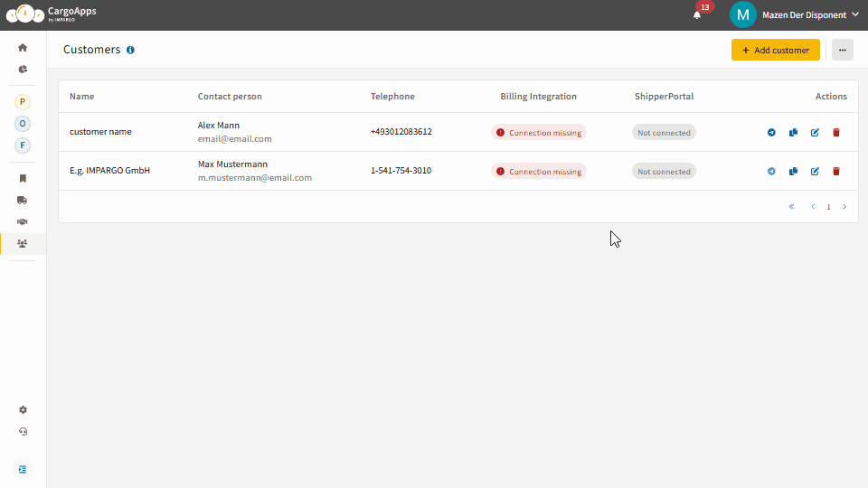Image resolution: width=868 pixels, height=488 pixels.
Task: Click the Customers page title
Action: (92, 49)
